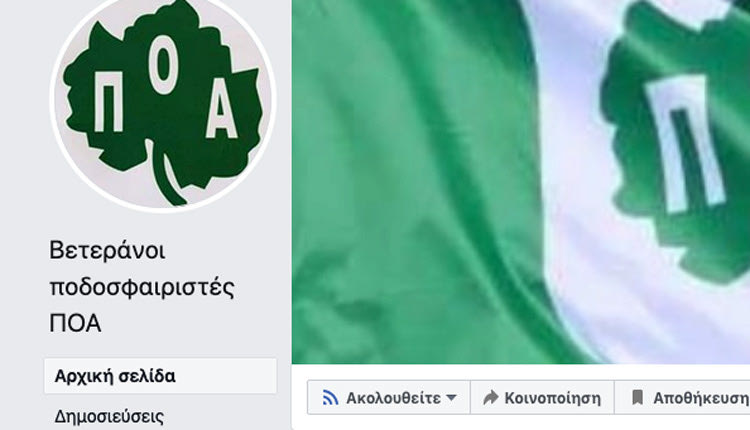
Task: Open the green leaf ΠΟΑ profile logo
Action: pos(163,102)
